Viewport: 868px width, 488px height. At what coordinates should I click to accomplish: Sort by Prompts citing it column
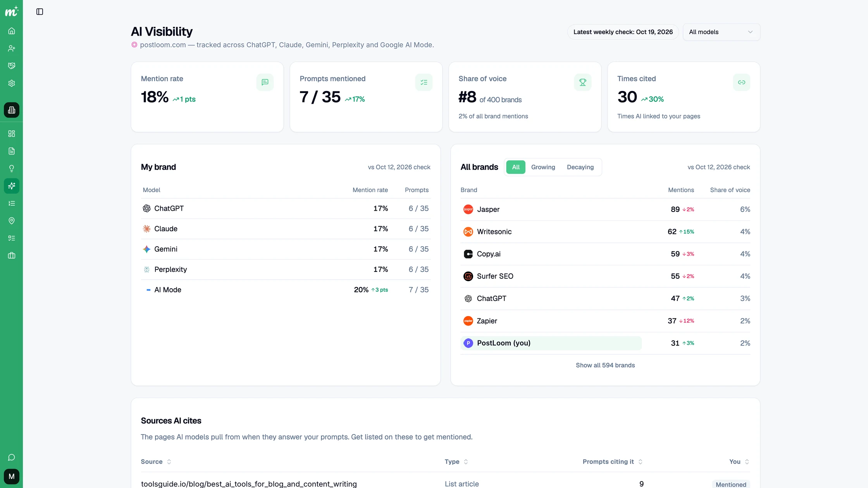pos(612,462)
